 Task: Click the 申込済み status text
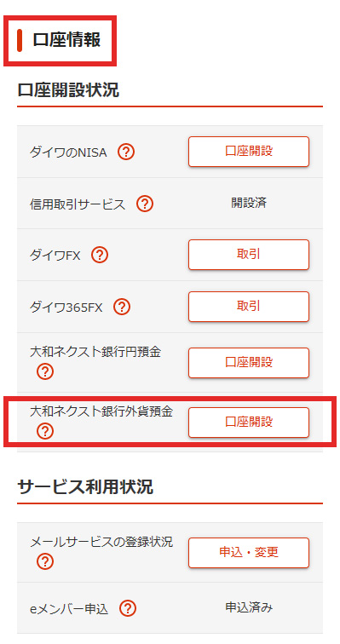(x=249, y=607)
